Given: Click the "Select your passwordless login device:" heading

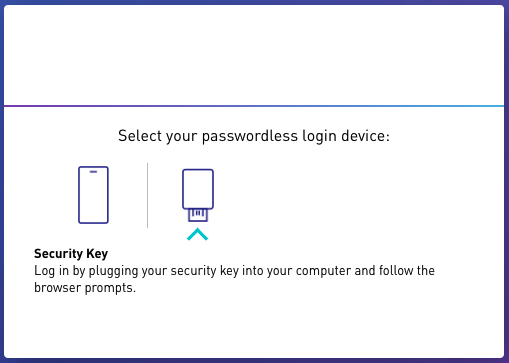Looking at the screenshot, I should (254, 136).
